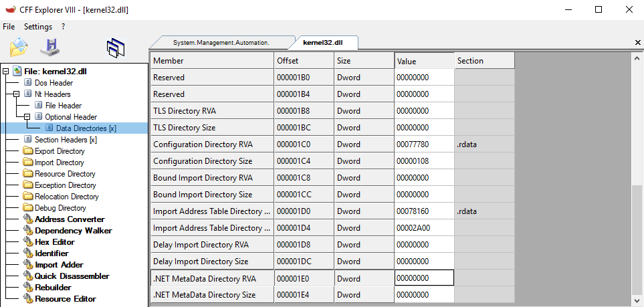
Task: Select the Delay Import Directory RVA cell
Action: click(212, 245)
